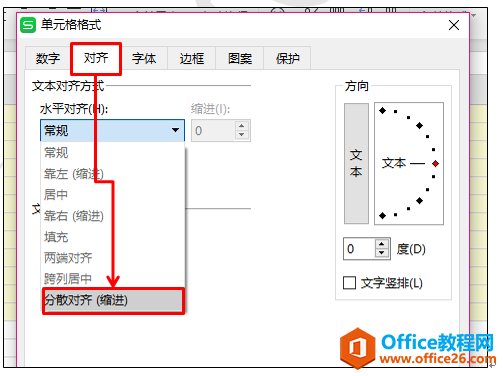Image resolution: width=503 pixels, height=376 pixels.
Task: Pick 跨列居中 in the list
Action: (x=113, y=279)
